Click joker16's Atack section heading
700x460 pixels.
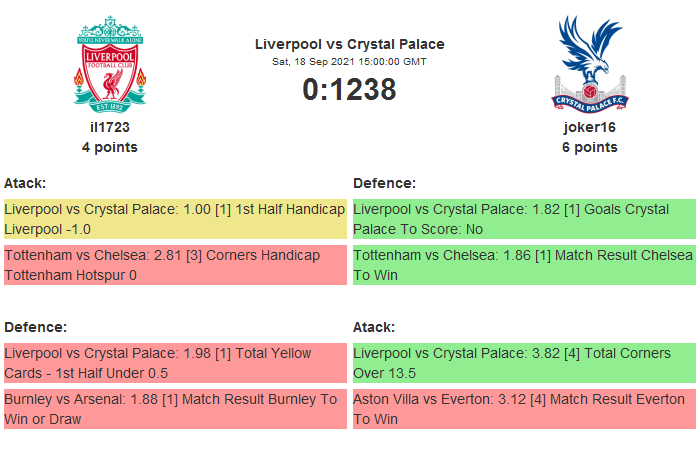point(374,327)
